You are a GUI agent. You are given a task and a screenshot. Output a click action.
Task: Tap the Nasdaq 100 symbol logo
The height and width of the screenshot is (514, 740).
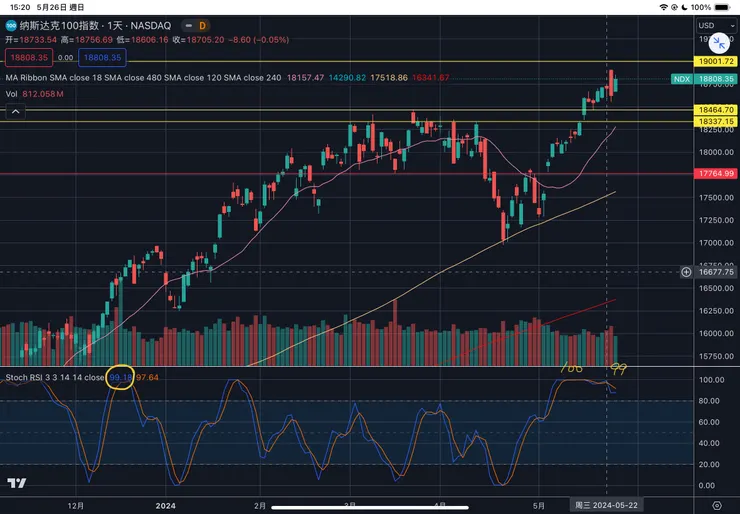[x=11, y=25]
